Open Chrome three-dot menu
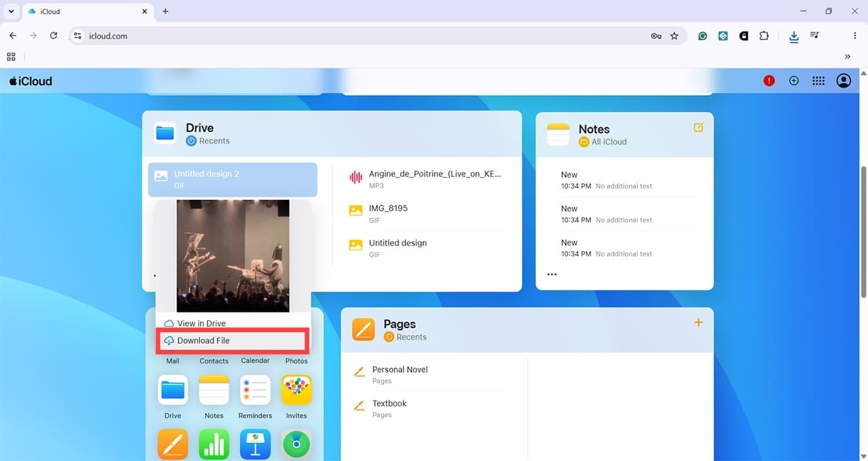 [855, 36]
